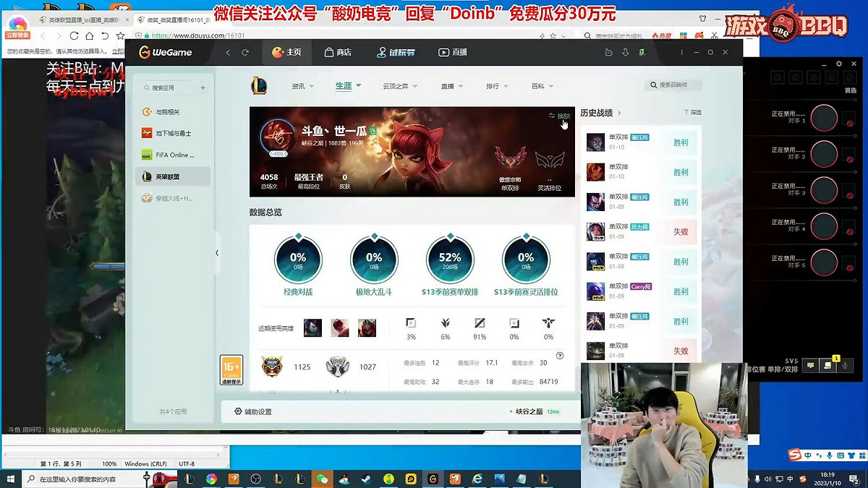Go back using WeGame back arrow
Viewport: 868px width, 488px height.
tap(228, 52)
